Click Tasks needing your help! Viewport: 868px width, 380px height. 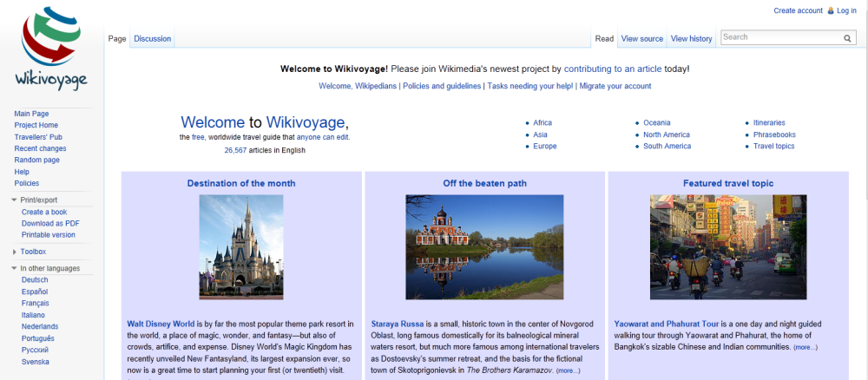click(x=530, y=86)
